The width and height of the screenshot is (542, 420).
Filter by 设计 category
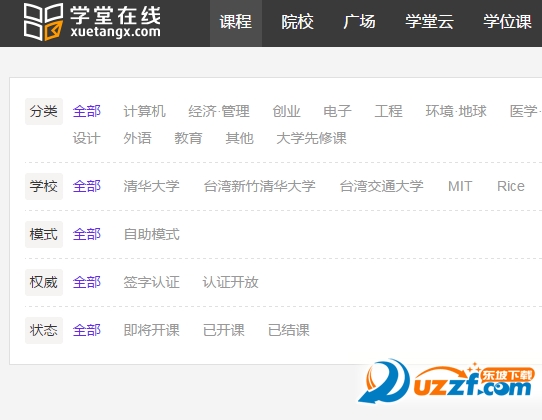[x=87, y=138]
